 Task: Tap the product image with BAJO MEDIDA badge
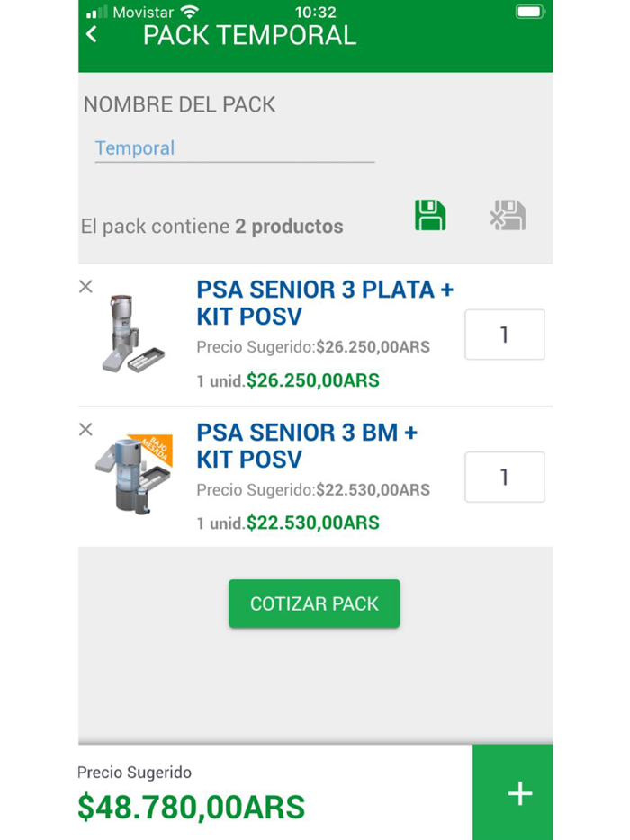point(133,472)
